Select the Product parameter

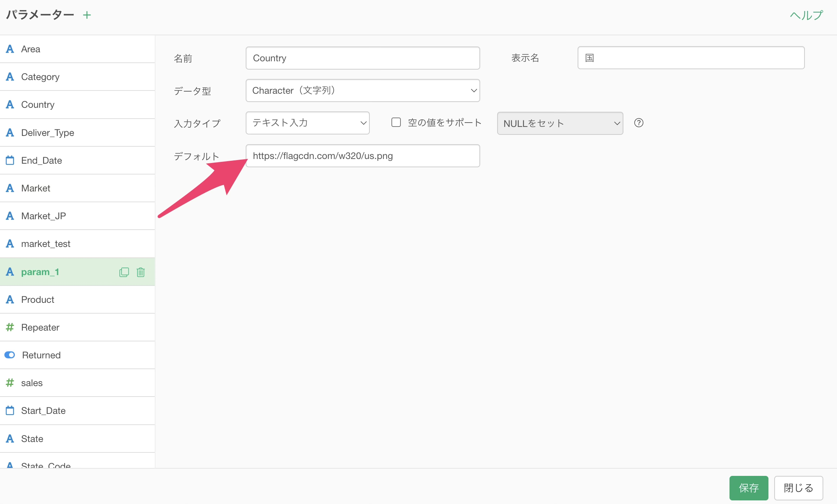pos(78,300)
